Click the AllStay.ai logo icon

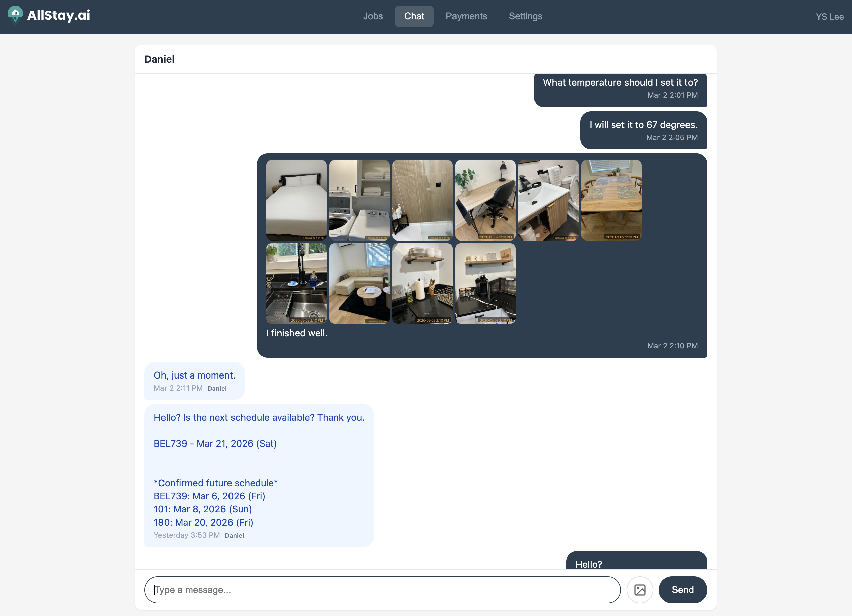click(15, 16)
